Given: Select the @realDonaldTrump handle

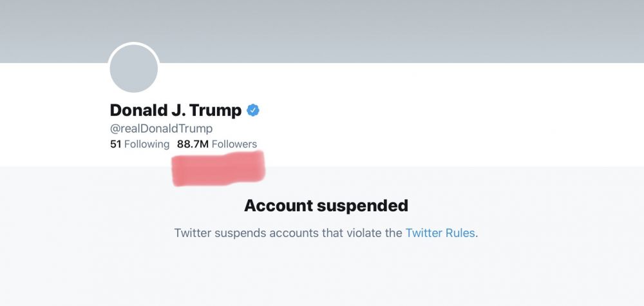Looking at the screenshot, I should tap(161, 128).
